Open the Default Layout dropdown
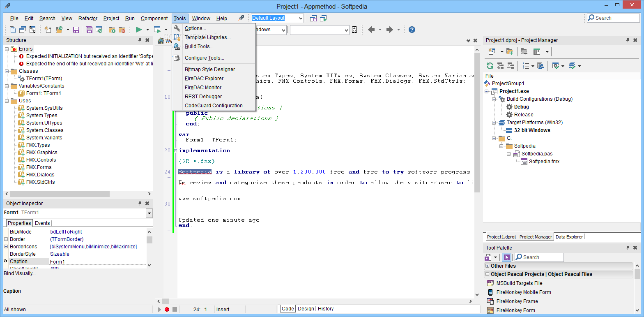 pos(301,18)
